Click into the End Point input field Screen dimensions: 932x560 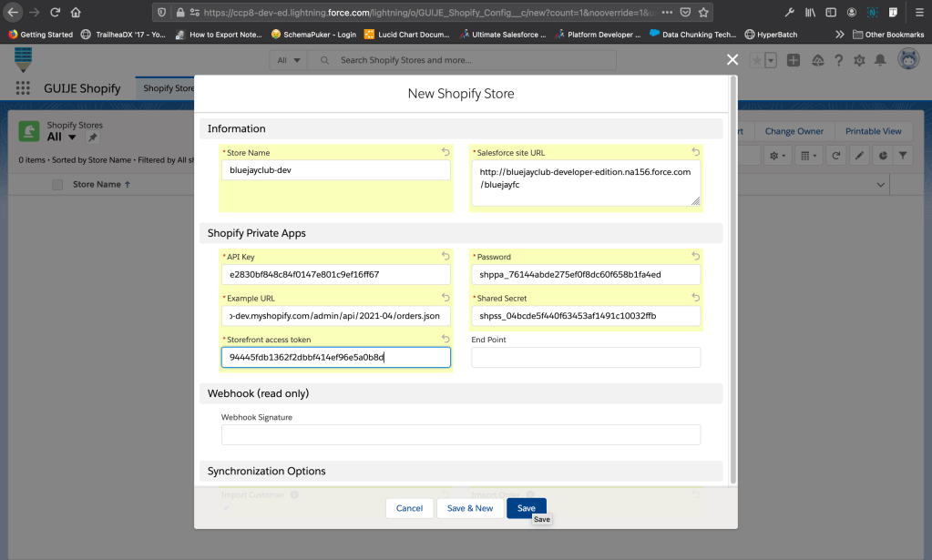click(586, 358)
